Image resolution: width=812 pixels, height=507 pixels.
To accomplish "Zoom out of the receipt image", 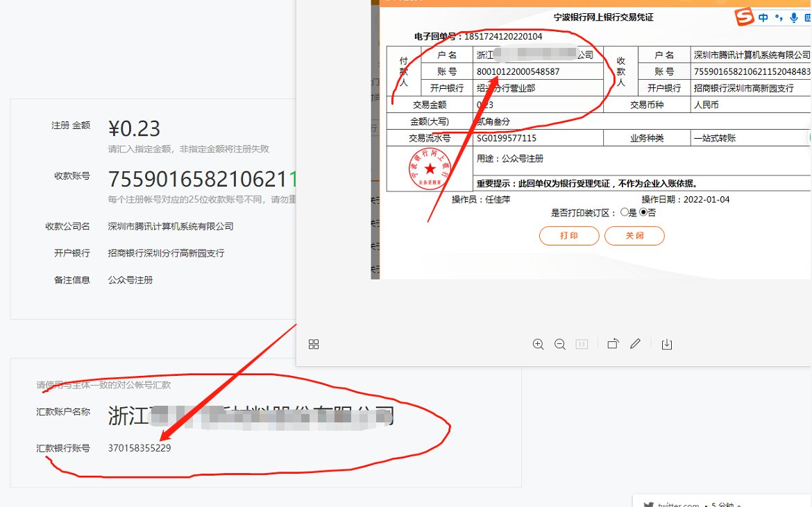I will [x=560, y=344].
